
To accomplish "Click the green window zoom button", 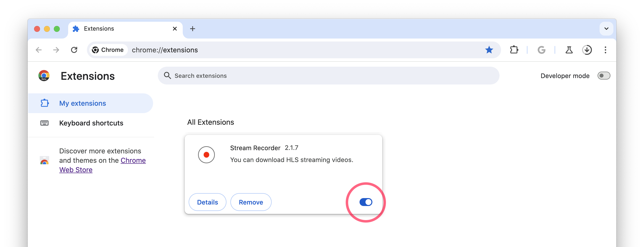I will point(57,29).
